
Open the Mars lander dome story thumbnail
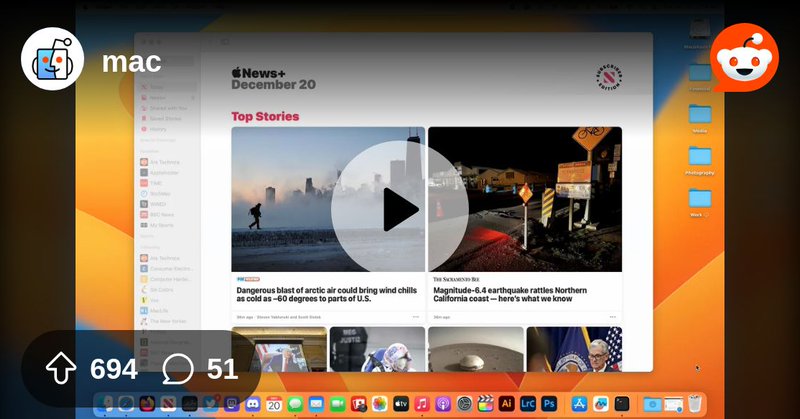coord(476,350)
